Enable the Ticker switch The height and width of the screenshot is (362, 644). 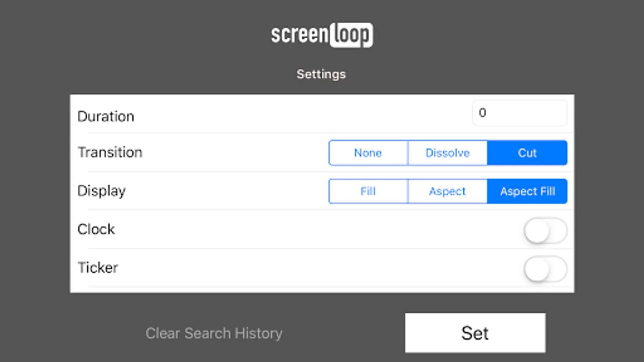pos(545,269)
